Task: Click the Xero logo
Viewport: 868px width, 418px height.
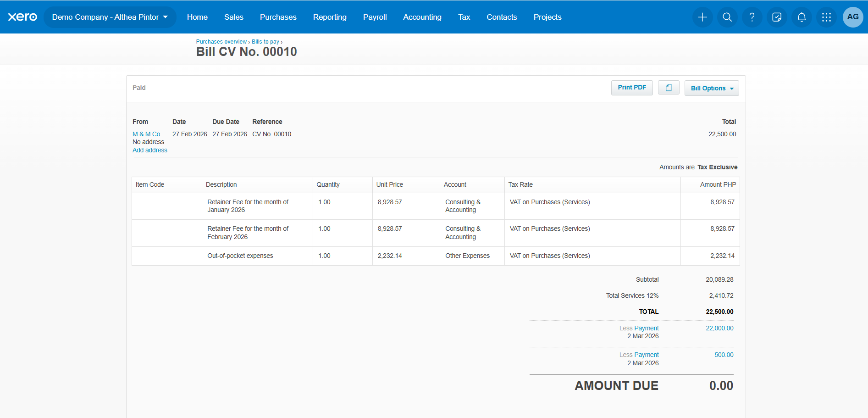Action: click(x=22, y=17)
